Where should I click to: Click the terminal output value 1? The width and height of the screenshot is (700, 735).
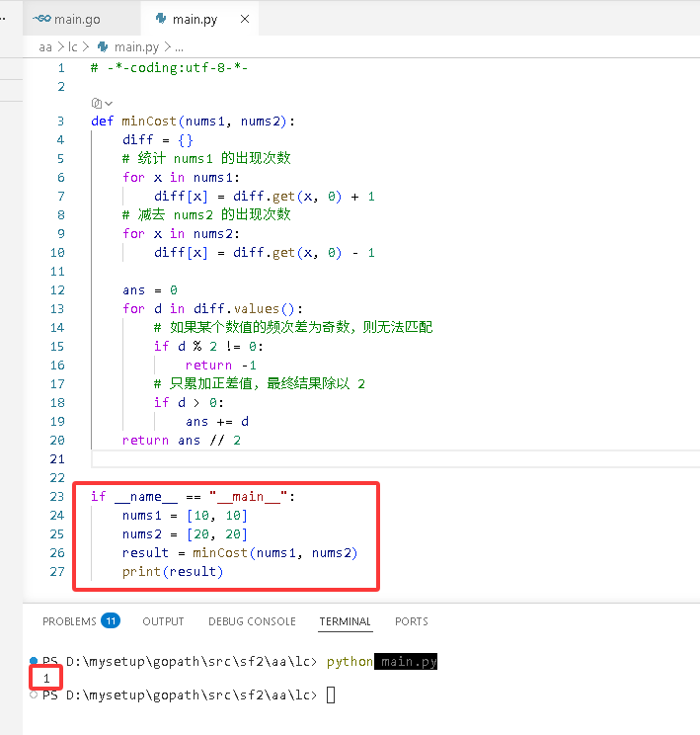coord(46,678)
